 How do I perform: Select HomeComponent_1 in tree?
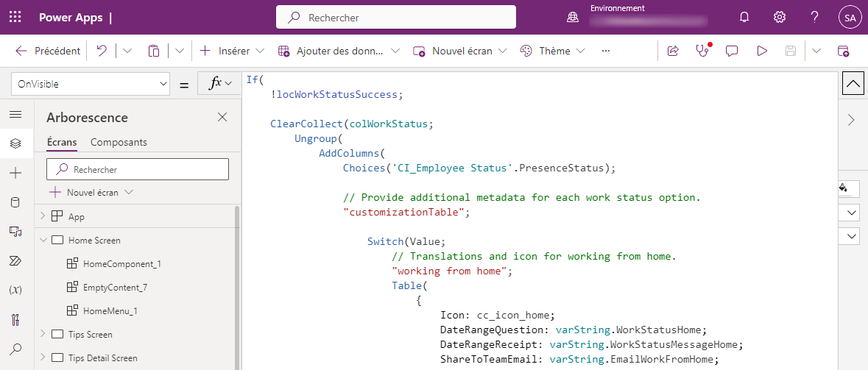pos(121,264)
